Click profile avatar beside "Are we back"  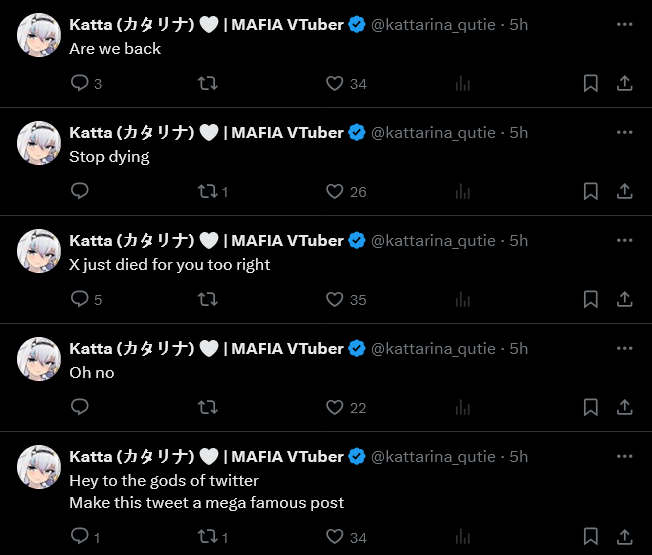pyautogui.click(x=40, y=35)
